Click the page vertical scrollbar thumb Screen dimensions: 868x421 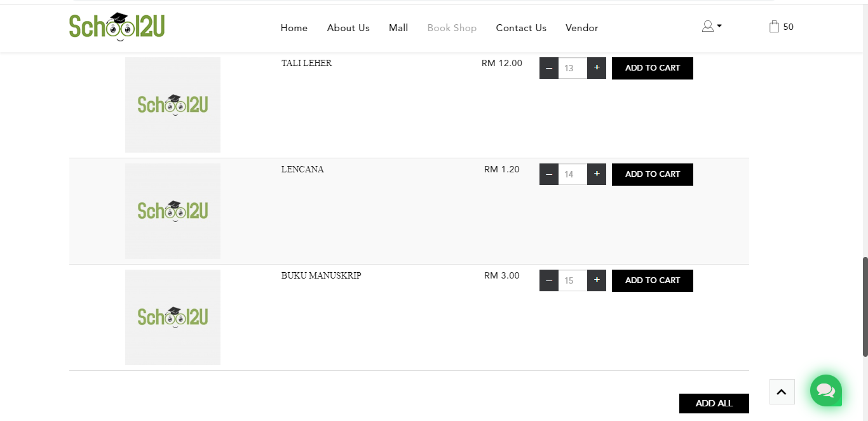865,307
